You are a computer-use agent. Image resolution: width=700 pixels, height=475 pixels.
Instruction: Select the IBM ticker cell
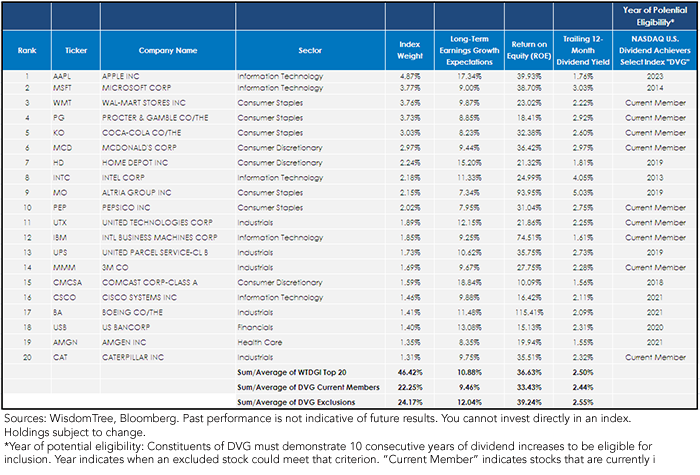pyautogui.click(x=60, y=238)
